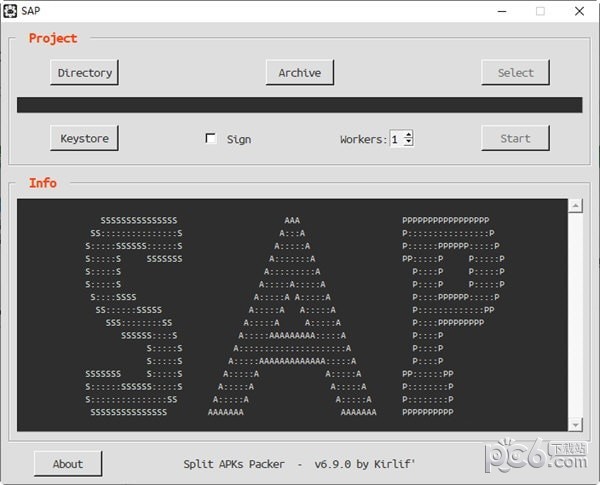
Task: Increase Workers count with up arrow
Action: (x=409, y=135)
